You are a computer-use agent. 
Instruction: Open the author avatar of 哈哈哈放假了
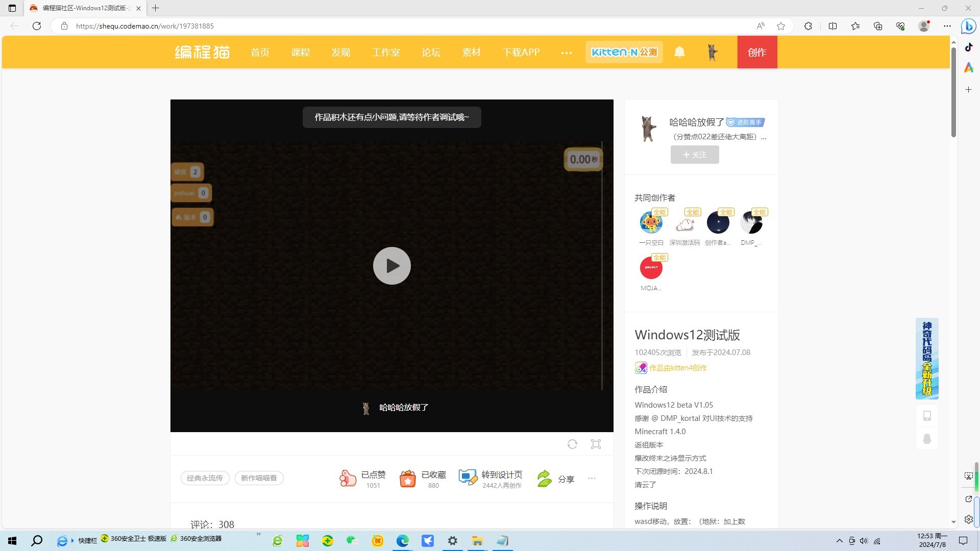coord(648,129)
